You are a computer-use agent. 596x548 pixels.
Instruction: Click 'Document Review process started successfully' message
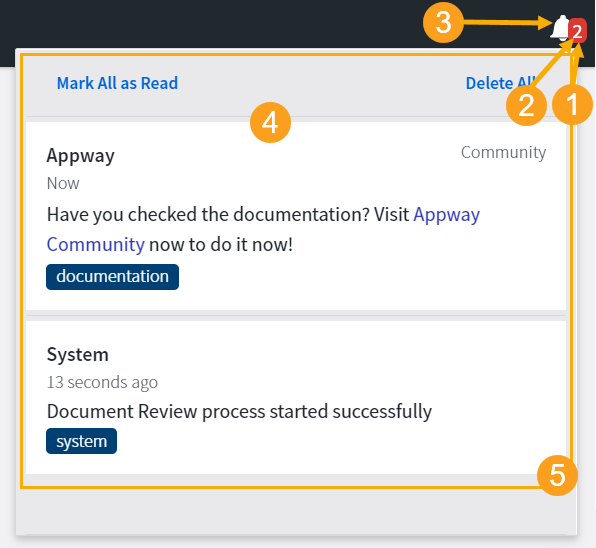[239, 412]
